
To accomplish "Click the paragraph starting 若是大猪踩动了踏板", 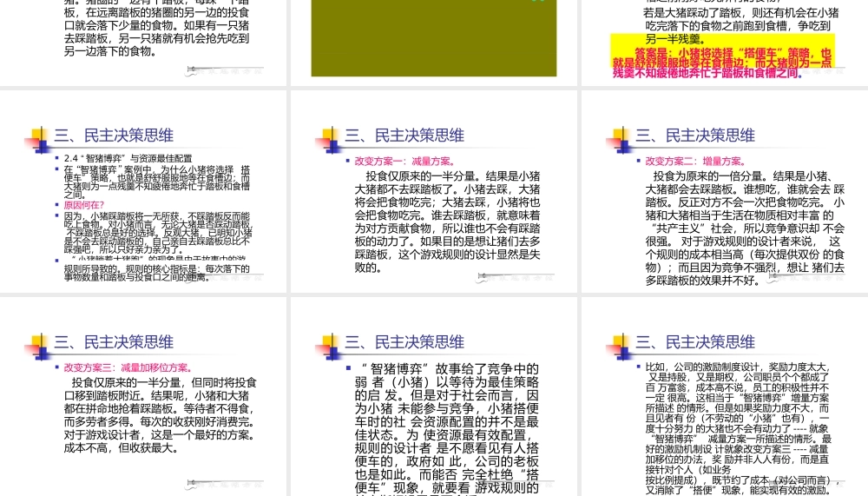I will click(x=741, y=25).
